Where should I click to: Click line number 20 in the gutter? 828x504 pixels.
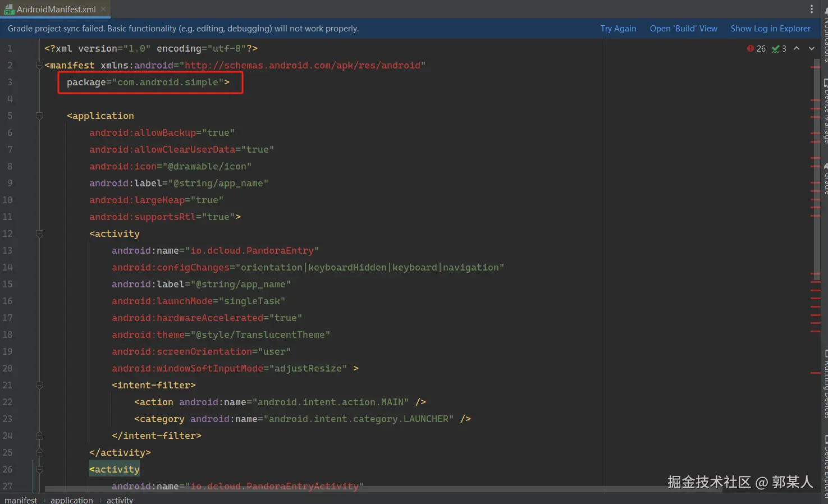(x=7, y=369)
